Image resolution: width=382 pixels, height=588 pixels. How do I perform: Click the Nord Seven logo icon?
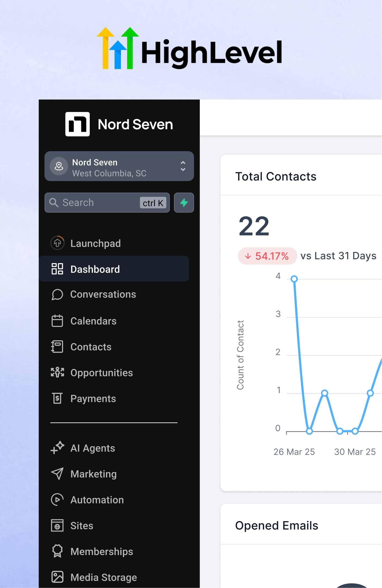[x=77, y=124]
